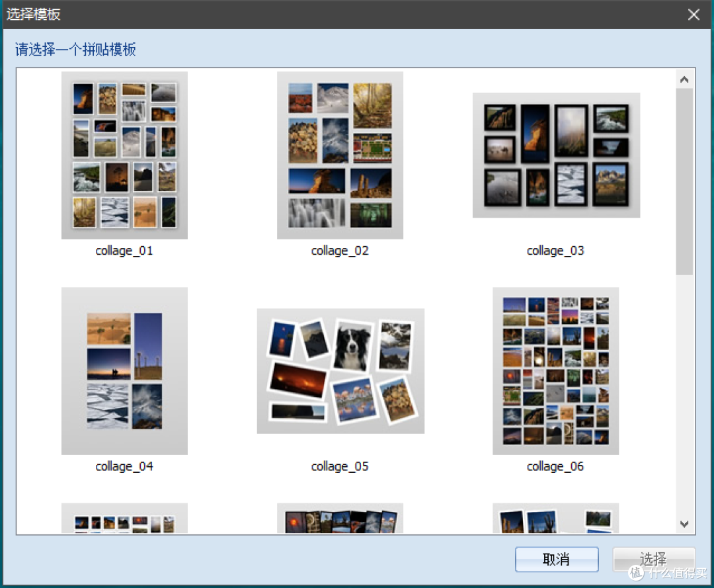Click the collage_06 label text
714x588 pixels.
click(x=555, y=467)
